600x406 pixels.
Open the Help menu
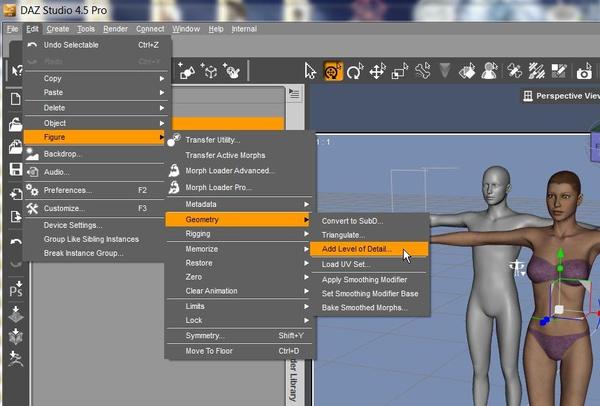(216, 29)
